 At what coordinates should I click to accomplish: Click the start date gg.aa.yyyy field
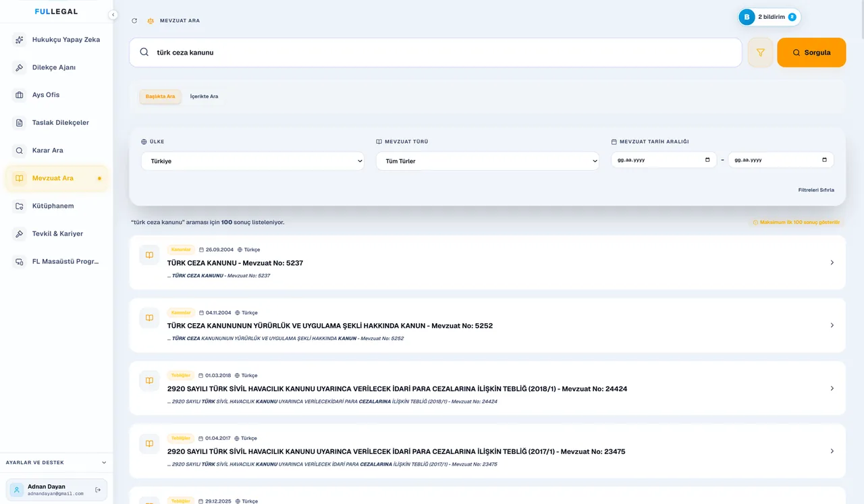pos(664,160)
